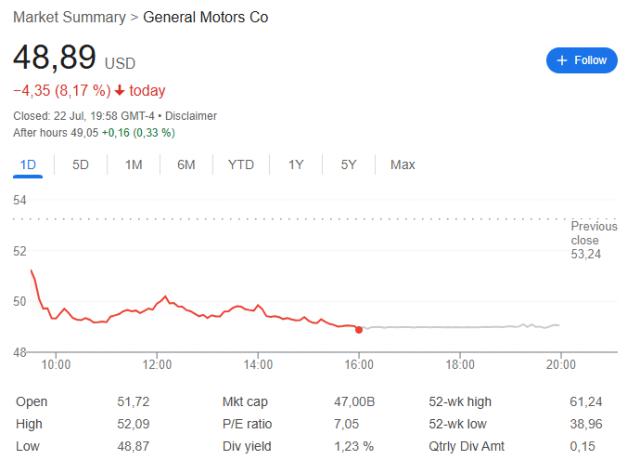Select the 1D time range tab
Viewport: 640px width, 473px height.
pyautogui.click(x=28, y=165)
